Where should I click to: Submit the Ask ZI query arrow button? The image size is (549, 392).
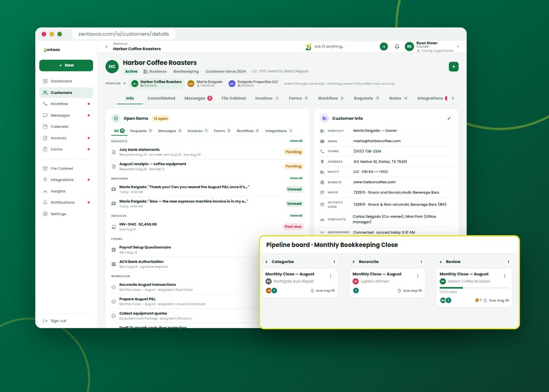(x=384, y=47)
